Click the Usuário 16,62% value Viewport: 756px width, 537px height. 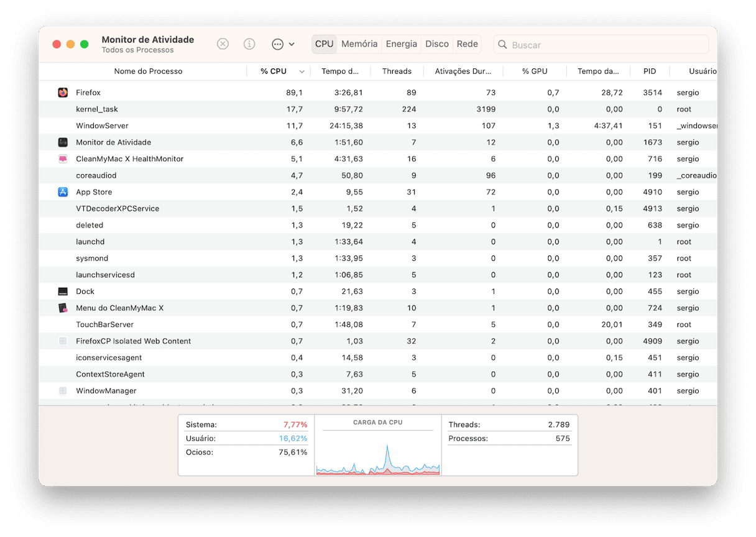pyautogui.click(x=293, y=439)
